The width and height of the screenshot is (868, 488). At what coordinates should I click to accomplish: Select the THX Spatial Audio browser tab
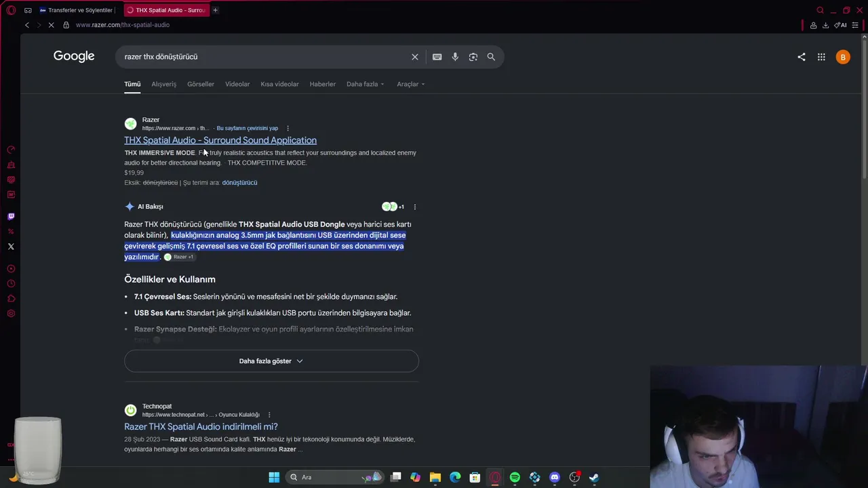(x=166, y=10)
